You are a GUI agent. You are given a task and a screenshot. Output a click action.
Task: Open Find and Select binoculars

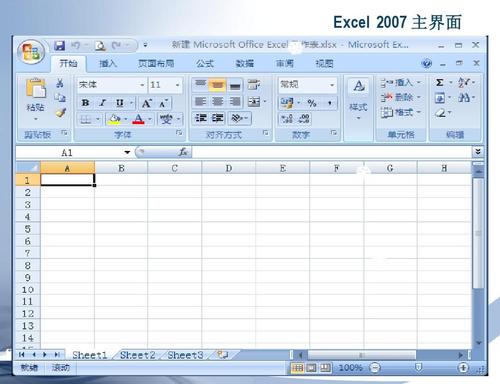[464, 98]
